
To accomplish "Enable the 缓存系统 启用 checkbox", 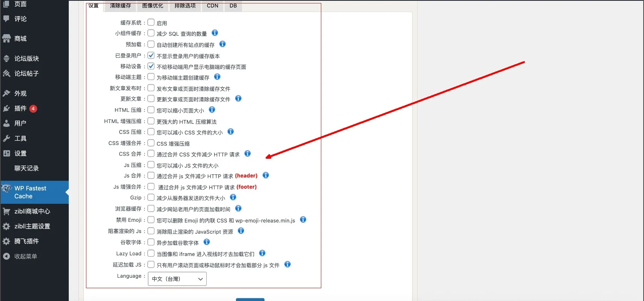I will pos(151,23).
